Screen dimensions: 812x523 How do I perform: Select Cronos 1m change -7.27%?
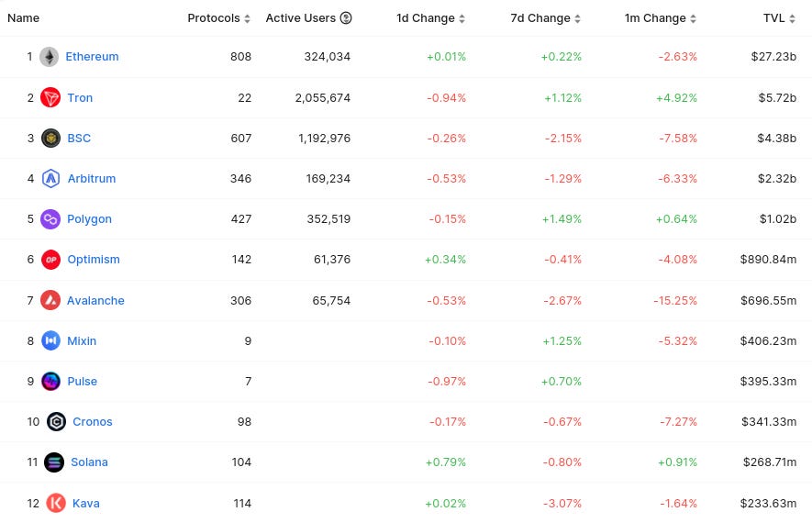(678, 422)
